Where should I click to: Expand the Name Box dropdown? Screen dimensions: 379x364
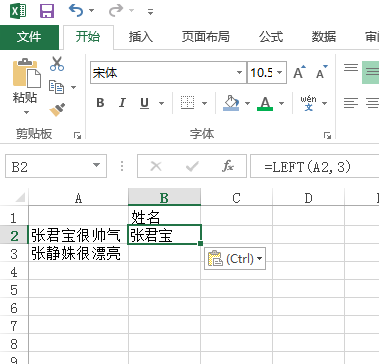coord(96,165)
